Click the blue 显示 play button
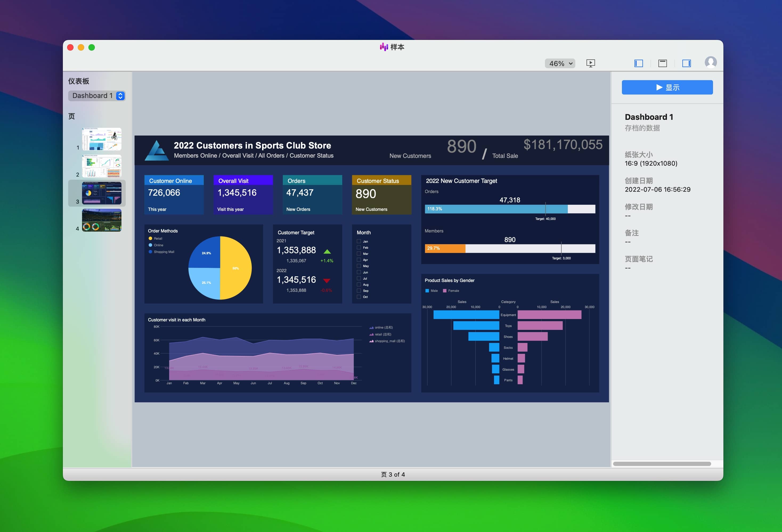 click(x=667, y=87)
